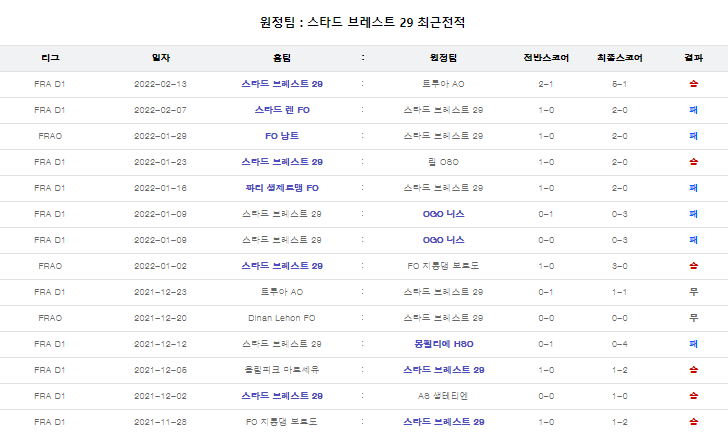Click the 무 result in the 2021-12-23 row

[x=694, y=292]
